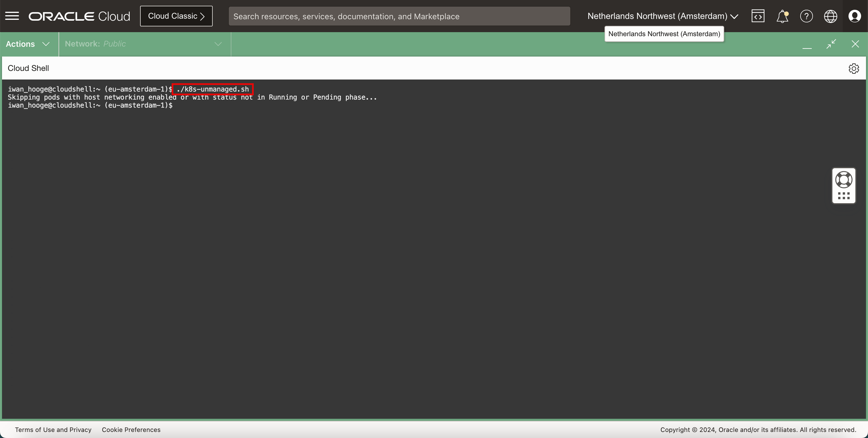Viewport: 868px width, 438px height.
Task: Open the language globe menu
Action: (830, 16)
